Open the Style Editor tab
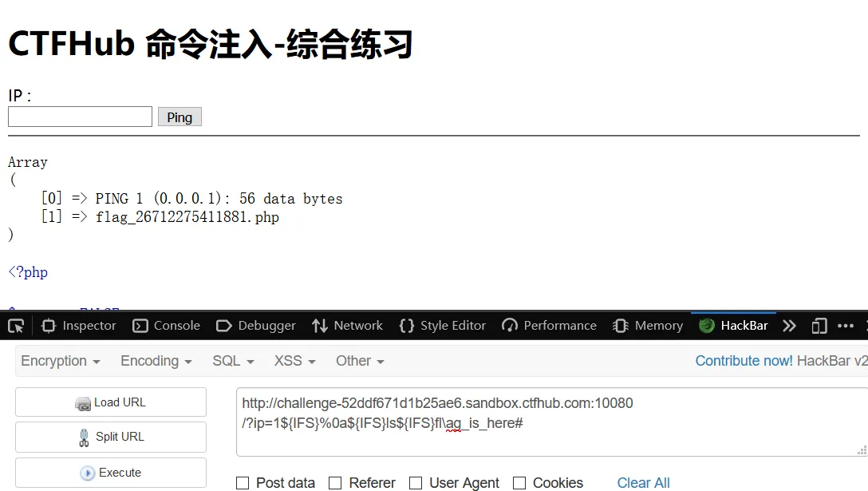The width and height of the screenshot is (868, 491). point(442,326)
